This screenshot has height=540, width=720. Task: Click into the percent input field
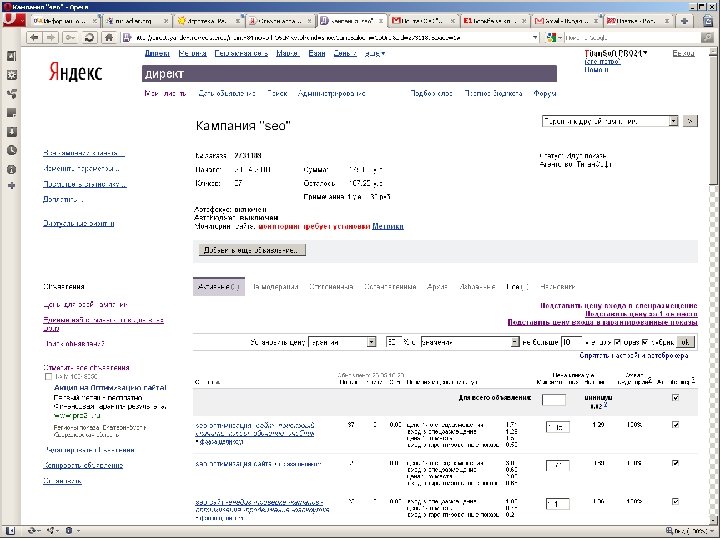tap(393, 342)
